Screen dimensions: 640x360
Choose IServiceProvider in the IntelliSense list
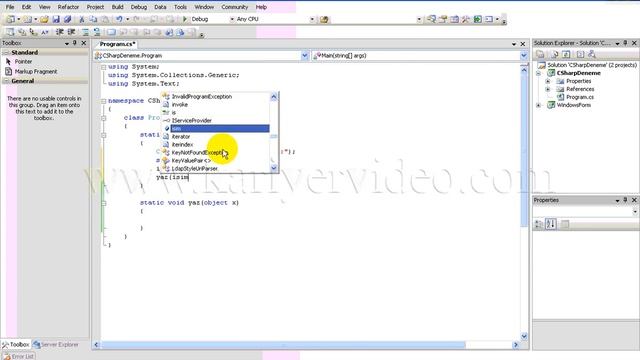[191, 120]
